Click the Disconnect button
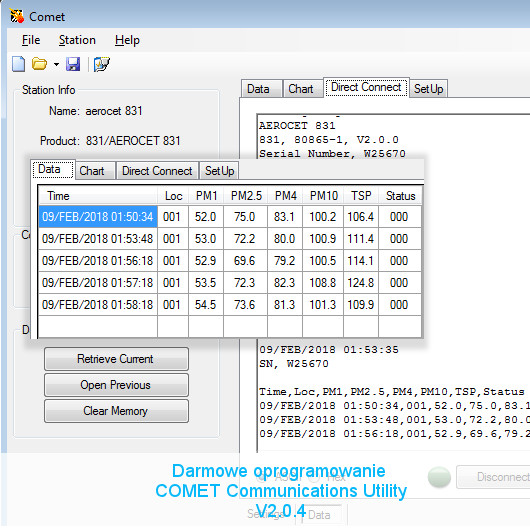The width and height of the screenshot is (530, 530). pyautogui.click(x=493, y=477)
